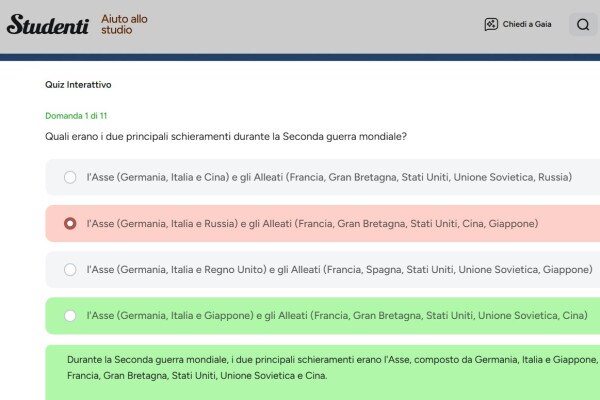Image resolution: width=600 pixels, height=400 pixels.
Task: Click the dark blue bar under the header
Action: [x=300, y=57]
